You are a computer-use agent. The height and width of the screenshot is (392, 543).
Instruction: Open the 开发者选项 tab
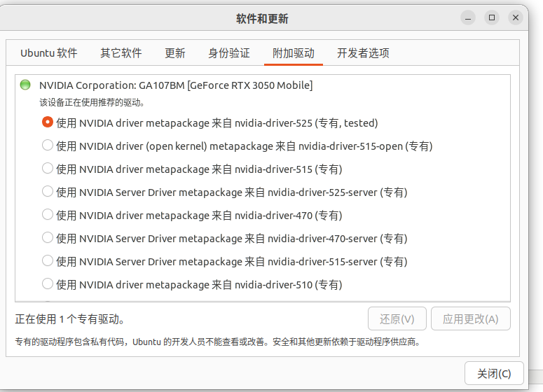pos(363,53)
